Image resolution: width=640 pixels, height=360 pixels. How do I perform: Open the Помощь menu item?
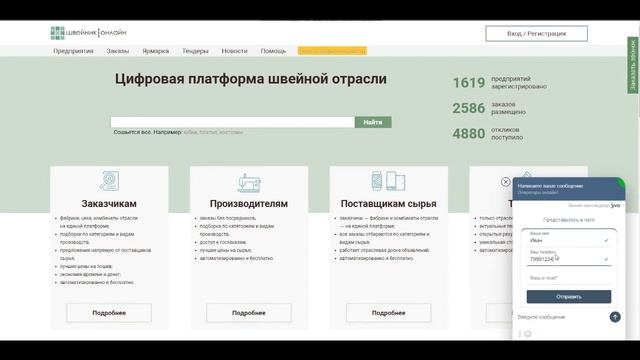[273, 51]
